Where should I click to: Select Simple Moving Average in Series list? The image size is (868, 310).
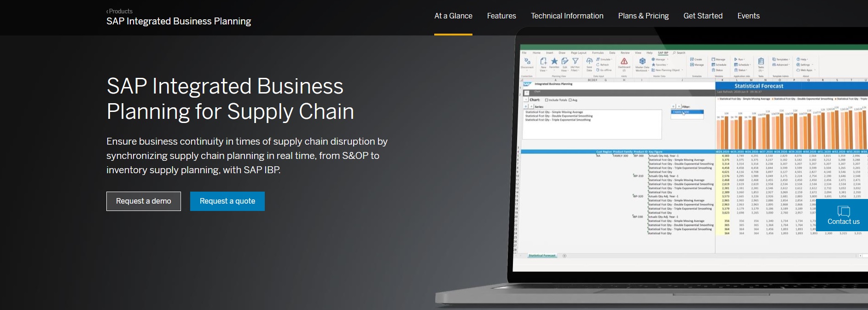(554, 112)
